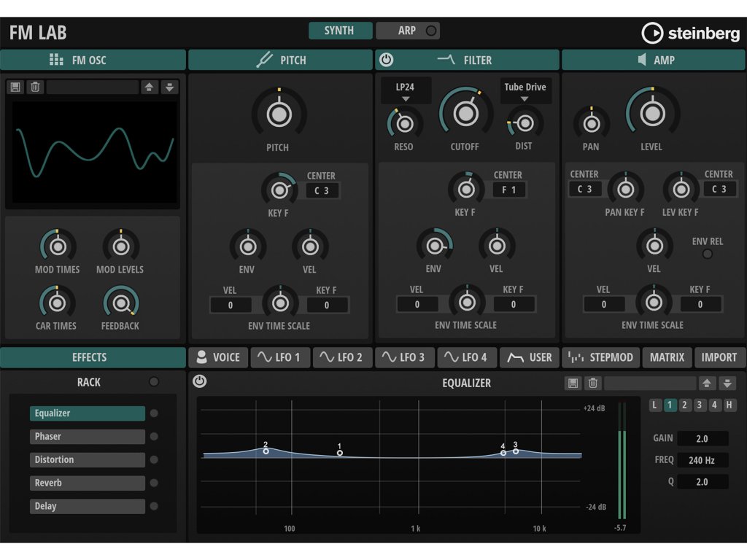Open the Equalizer preset name field
This screenshot has width=747, height=560.
(x=649, y=383)
